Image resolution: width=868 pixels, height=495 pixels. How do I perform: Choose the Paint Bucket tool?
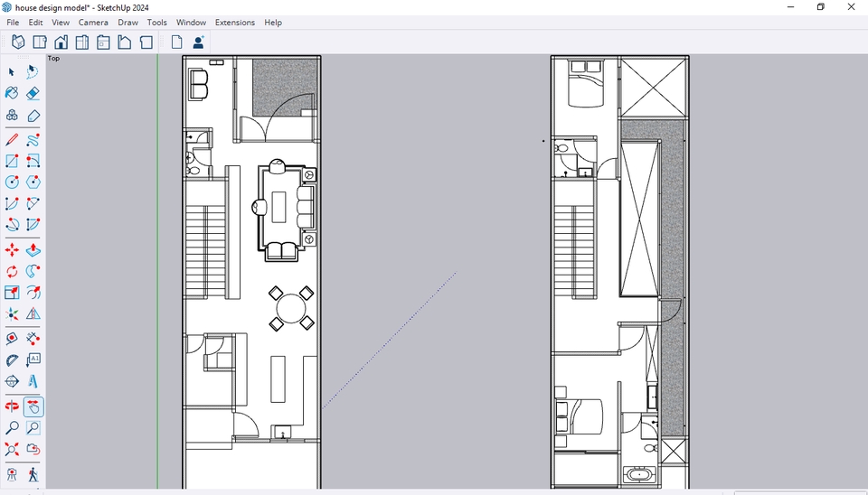click(12, 93)
